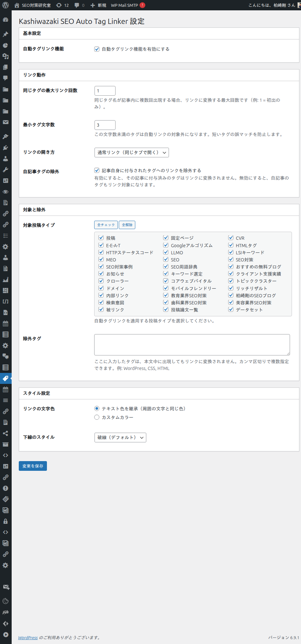Open the Appearance paintbrush icon in sidebar
Image resolution: width=301 pixels, height=644 pixels.
[x=6, y=137]
